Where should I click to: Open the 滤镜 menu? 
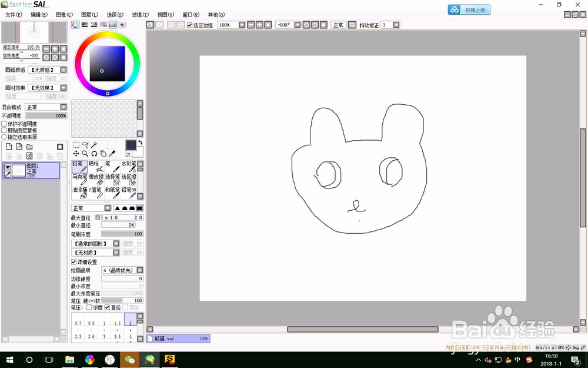[141, 15]
